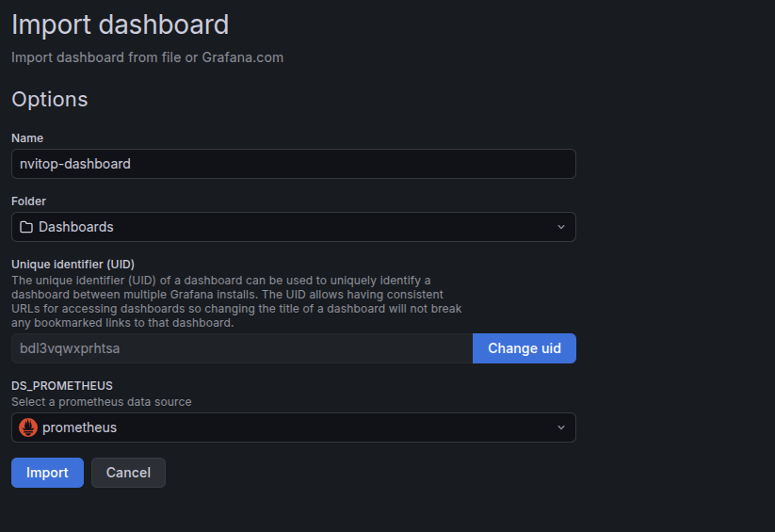Click the bdl3vqwxprhtsa UID field
The image size is (775, 532).
point(242,348)
